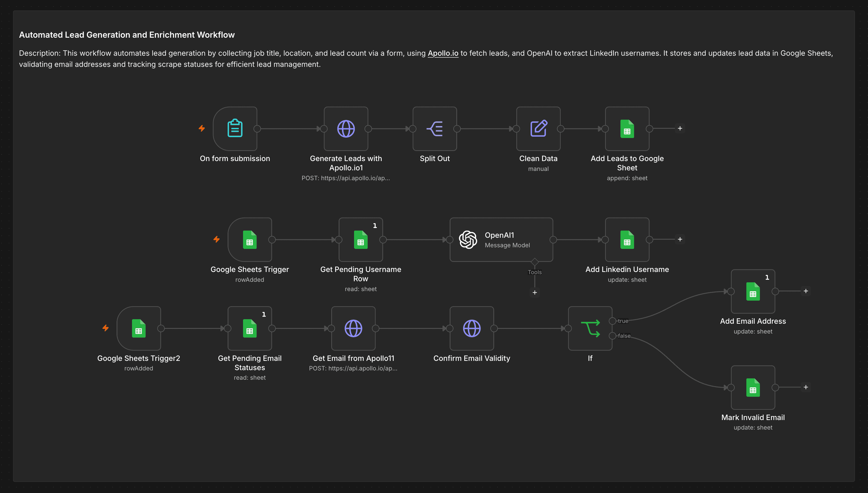Click item count badge on Add Email Address

[x=767, y=277]
